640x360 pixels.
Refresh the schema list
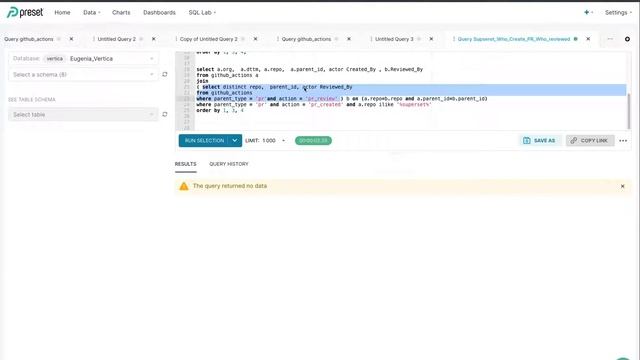[165, 74]
